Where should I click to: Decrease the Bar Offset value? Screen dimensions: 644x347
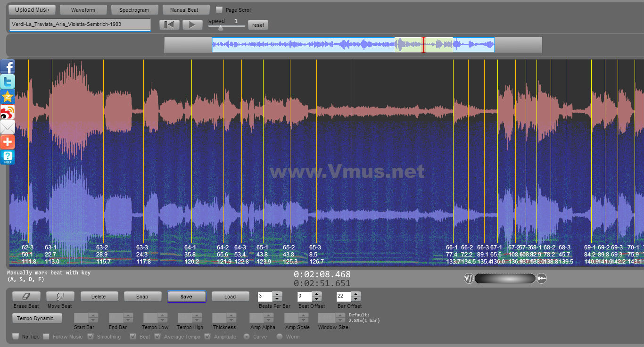pos(356,299)
